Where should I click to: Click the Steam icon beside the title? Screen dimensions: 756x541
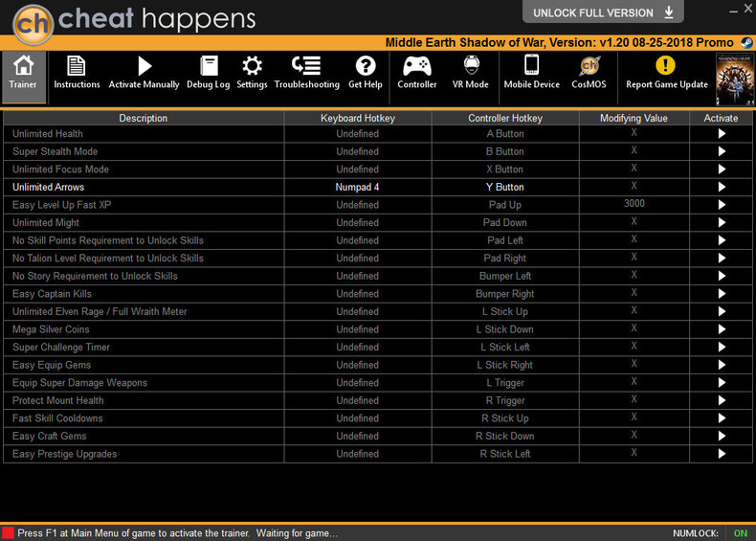746,42
